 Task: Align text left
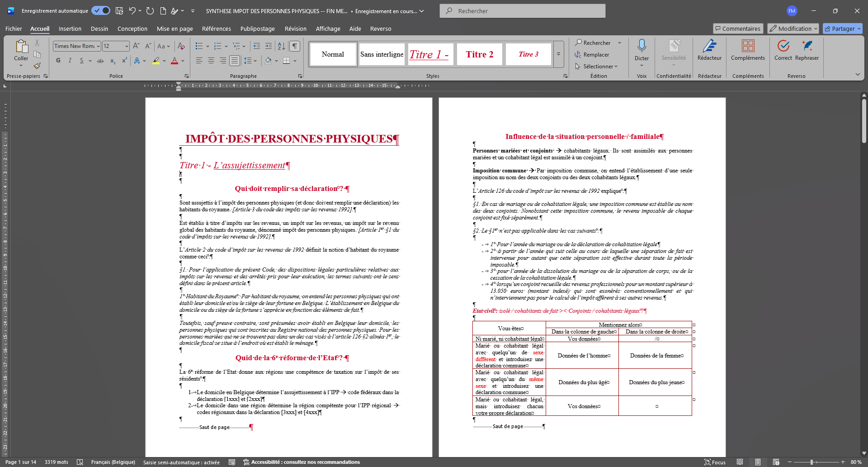tap(199, 61)
